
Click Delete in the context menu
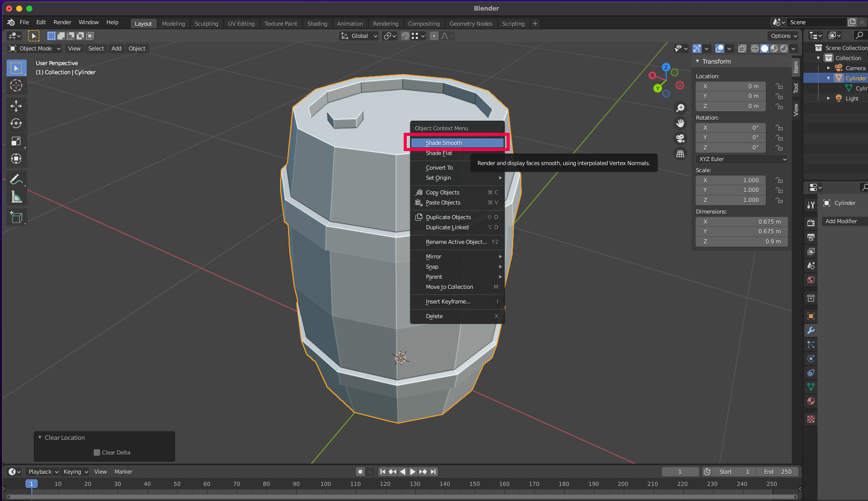click(x=457, y=316)
